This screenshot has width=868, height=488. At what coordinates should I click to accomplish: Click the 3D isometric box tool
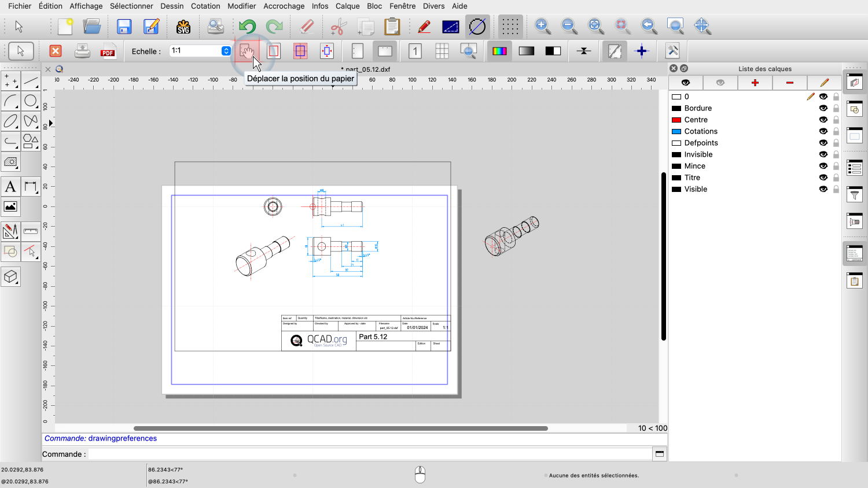pos(10,277)
